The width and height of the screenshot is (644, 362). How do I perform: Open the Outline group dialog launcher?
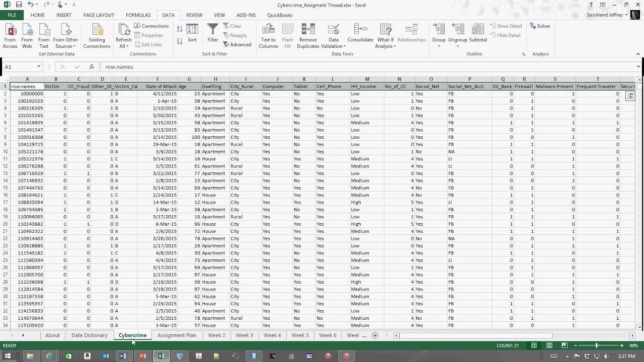coord(523,54)
